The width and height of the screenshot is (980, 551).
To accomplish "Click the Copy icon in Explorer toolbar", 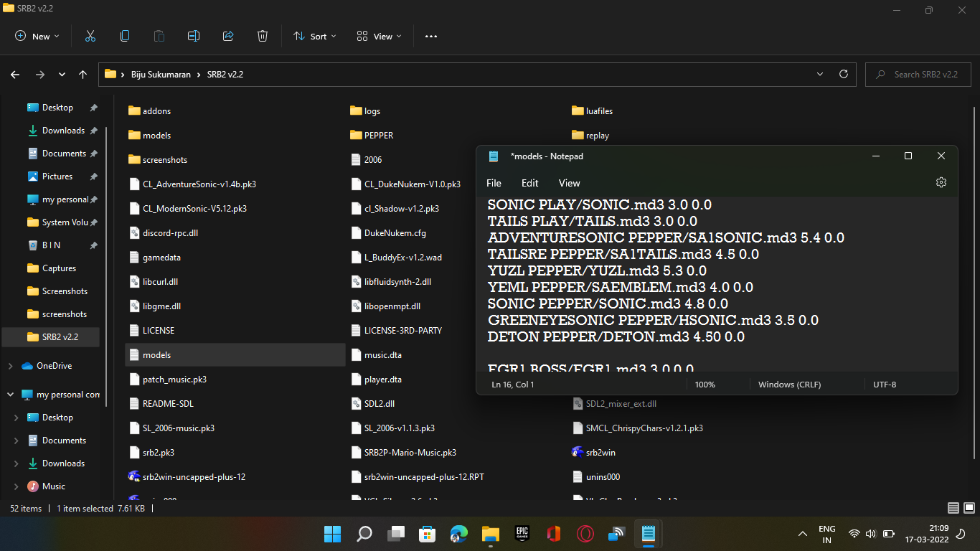I will [x=125, y=36].
